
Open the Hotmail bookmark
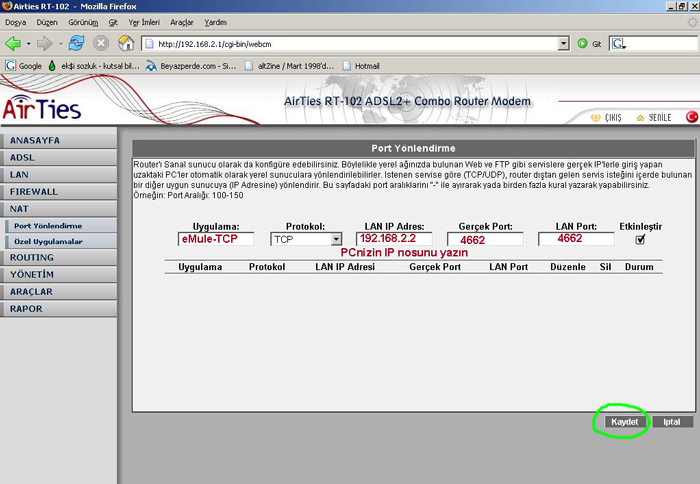361,66
